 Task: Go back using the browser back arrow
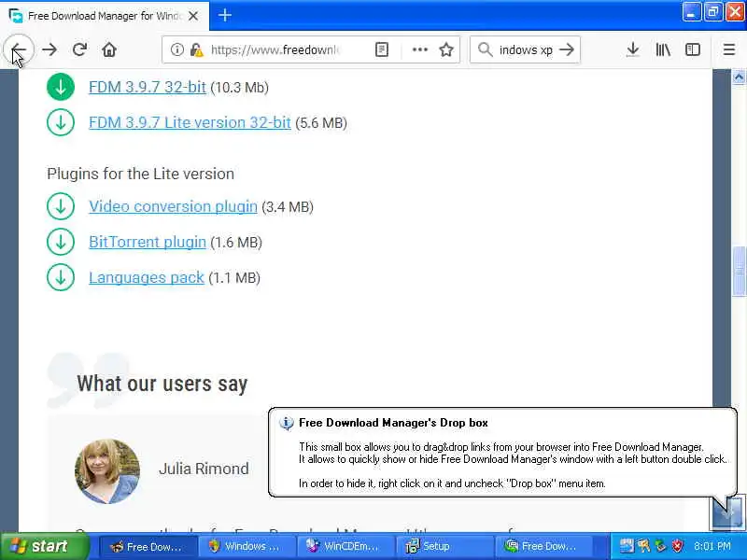[19, 49]
